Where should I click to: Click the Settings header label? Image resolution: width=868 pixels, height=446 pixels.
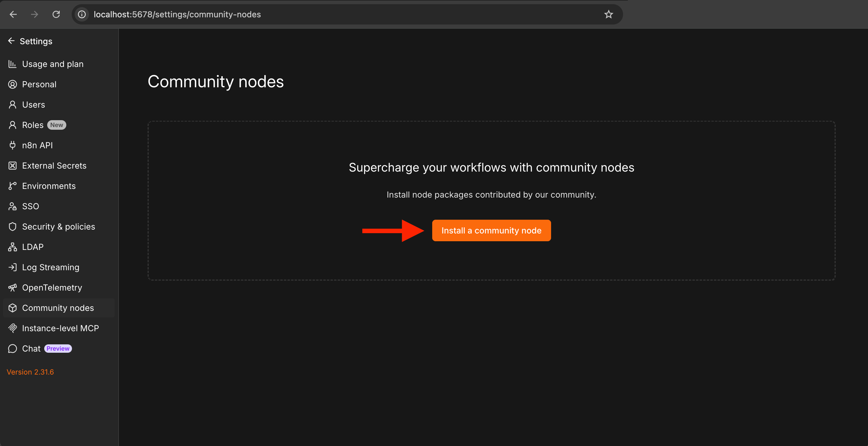point(36,41)
